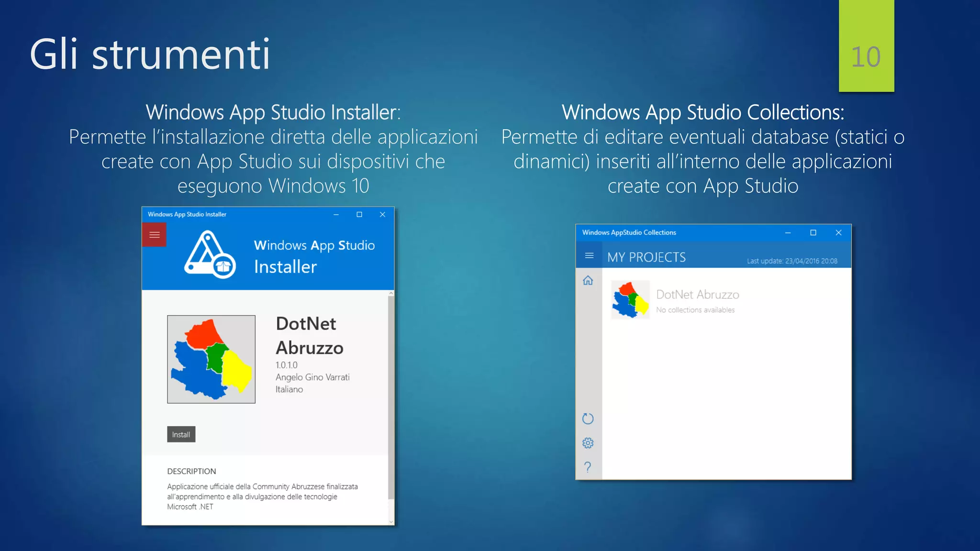This screenshot has width=980, height=551.
Task: Click the DotNet Abruzzo map thumbnail in Installer
Action: tap(211, 359)
